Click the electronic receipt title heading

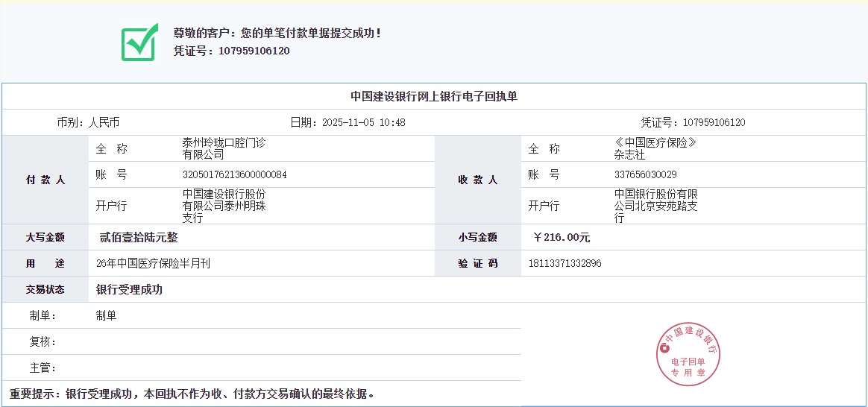tap(434, 96)
